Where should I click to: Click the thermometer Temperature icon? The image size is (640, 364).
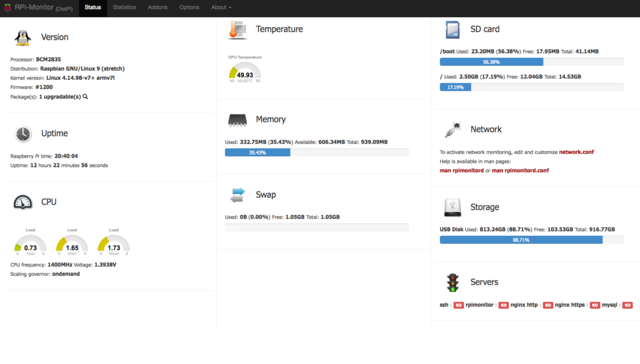click(238, 29)
